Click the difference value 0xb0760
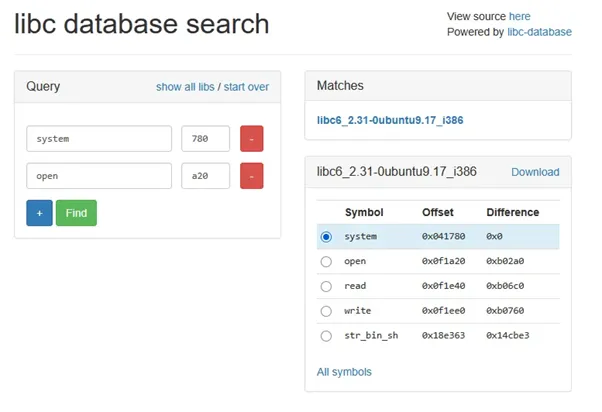 click(x=505, y=311)
